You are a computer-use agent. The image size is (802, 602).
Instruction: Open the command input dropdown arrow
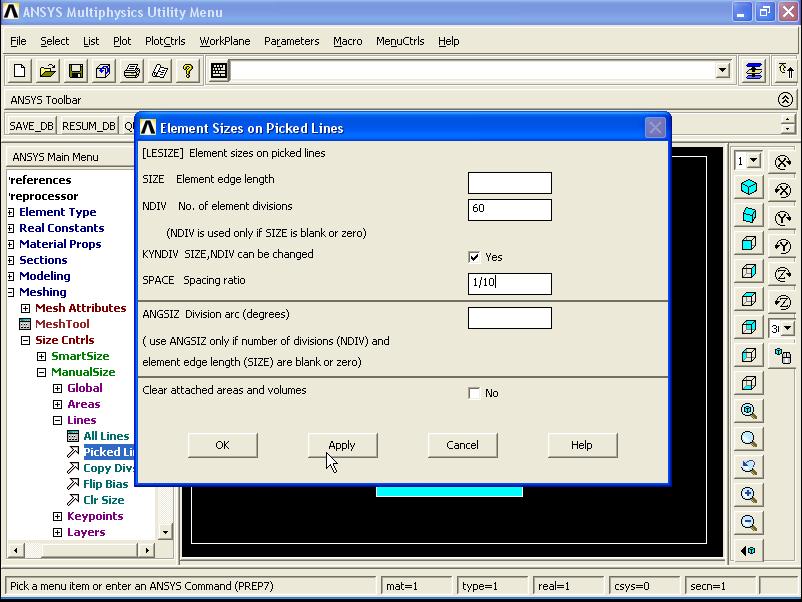click(722, 70)
